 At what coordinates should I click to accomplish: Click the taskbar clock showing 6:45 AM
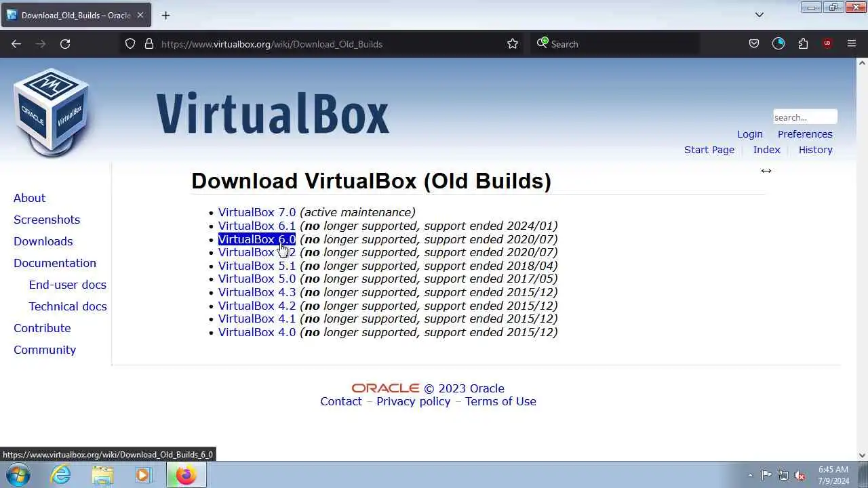point(833,475)
